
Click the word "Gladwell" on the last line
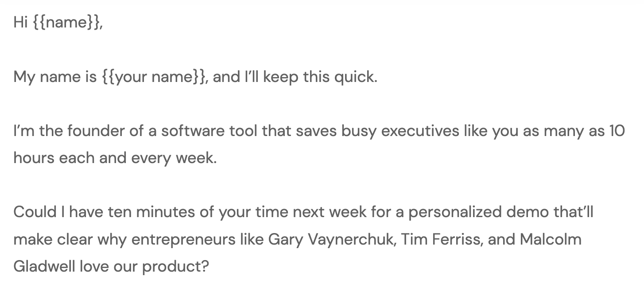tap(44, 267)
